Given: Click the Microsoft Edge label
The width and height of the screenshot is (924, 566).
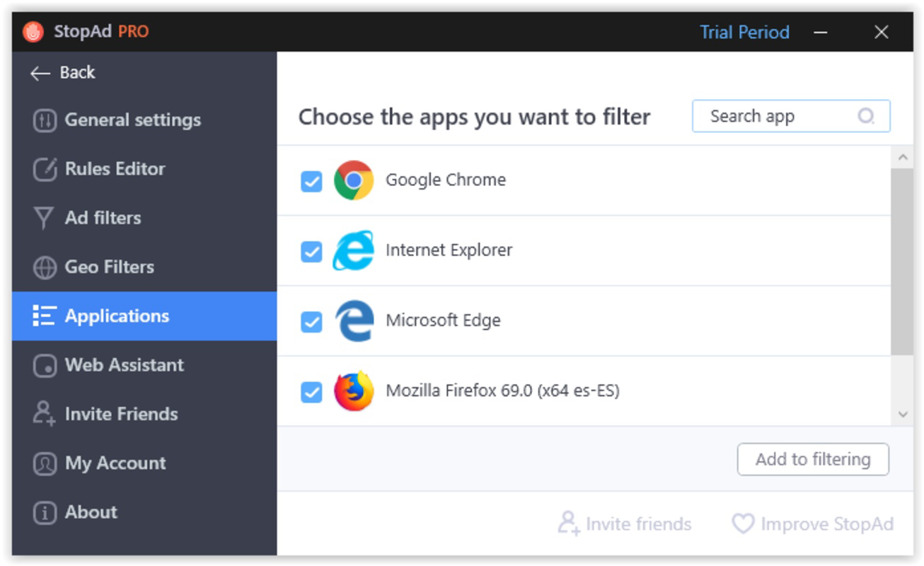Looking at the screenshot, I should [443, 320].
